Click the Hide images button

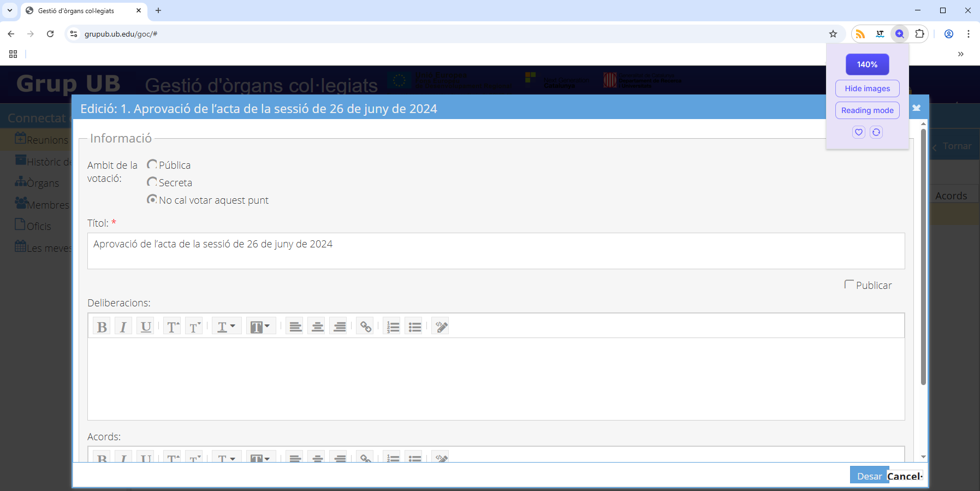click(867, 88)
